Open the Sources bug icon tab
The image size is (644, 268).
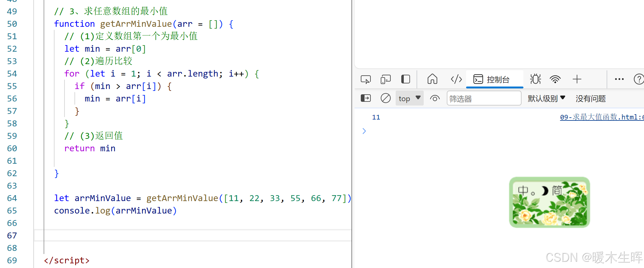(536, 79)
